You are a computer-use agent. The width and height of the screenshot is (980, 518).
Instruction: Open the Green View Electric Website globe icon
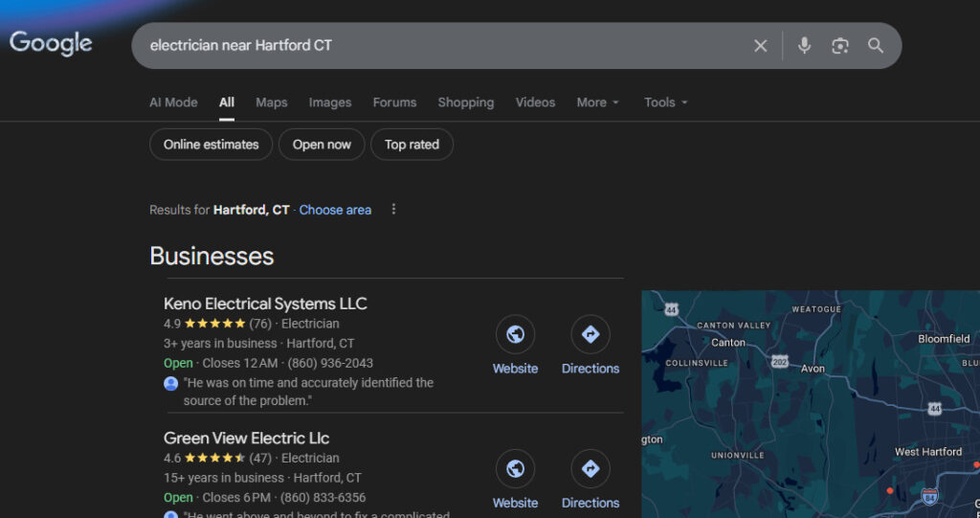[x=515, y=468]
